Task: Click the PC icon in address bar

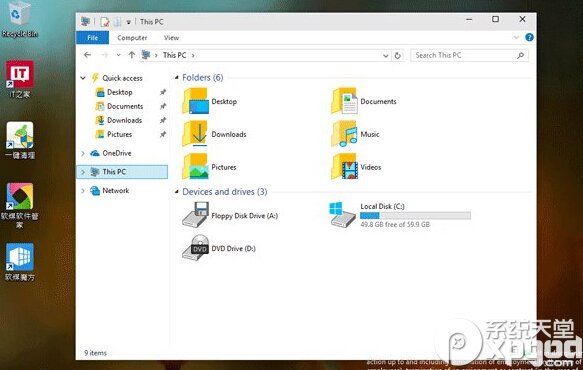Action: (x=146, y=55)
